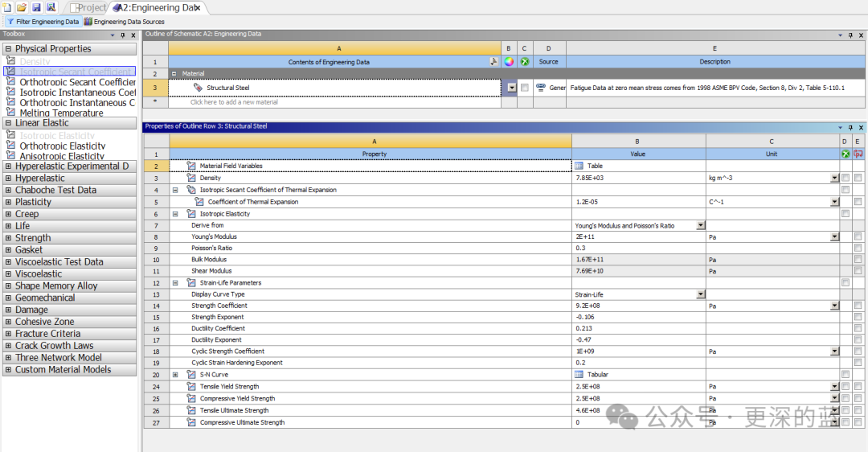Click the Isotropic Elasticity property icon

coord(191,214)
